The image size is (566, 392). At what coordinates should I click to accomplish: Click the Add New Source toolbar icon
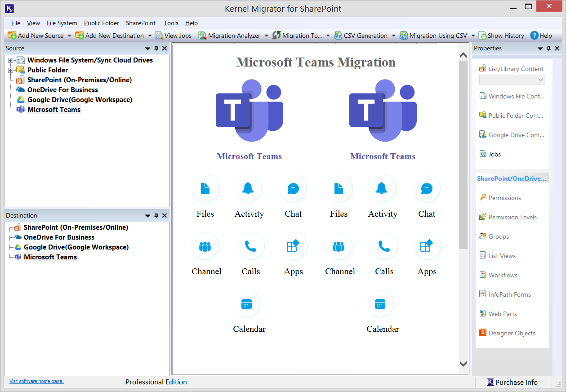pyautogui.click(x=12, y=36)
